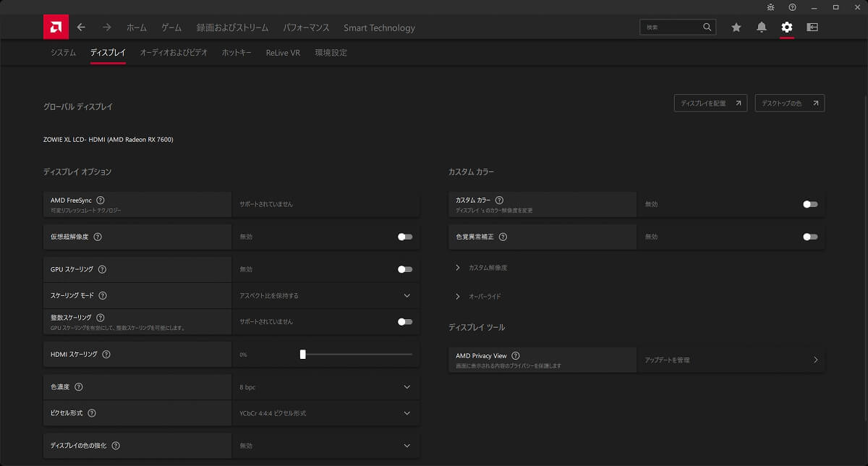Click the デスクトップの色 button
Screen dimensions: 868x466
coord(789,103)
